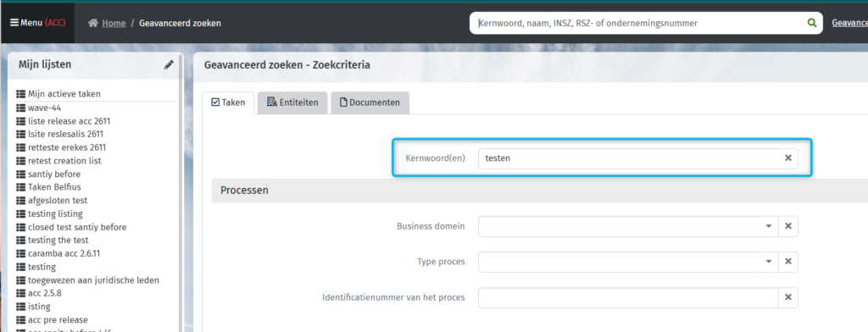Viewport: 868px width, 332px height.
Task: Click the Identificatienummer van het proces field
Action: click(x=628, y=297)
